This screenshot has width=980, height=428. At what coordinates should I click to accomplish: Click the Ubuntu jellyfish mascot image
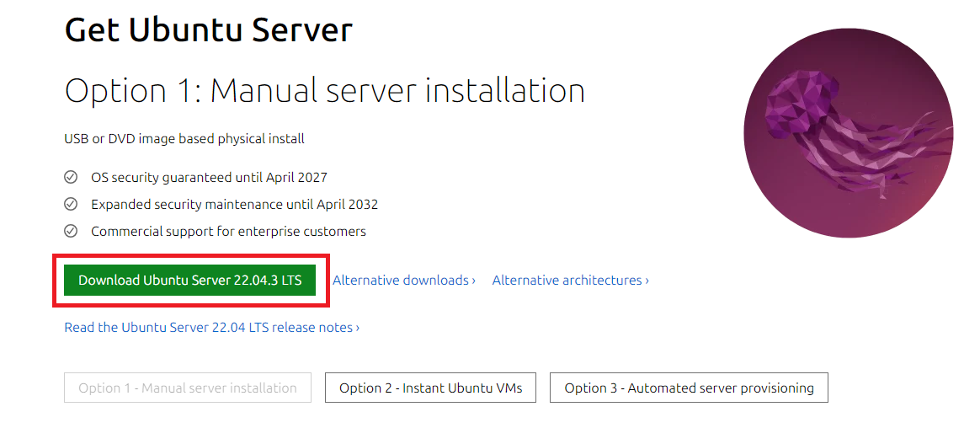coord(849,132)
